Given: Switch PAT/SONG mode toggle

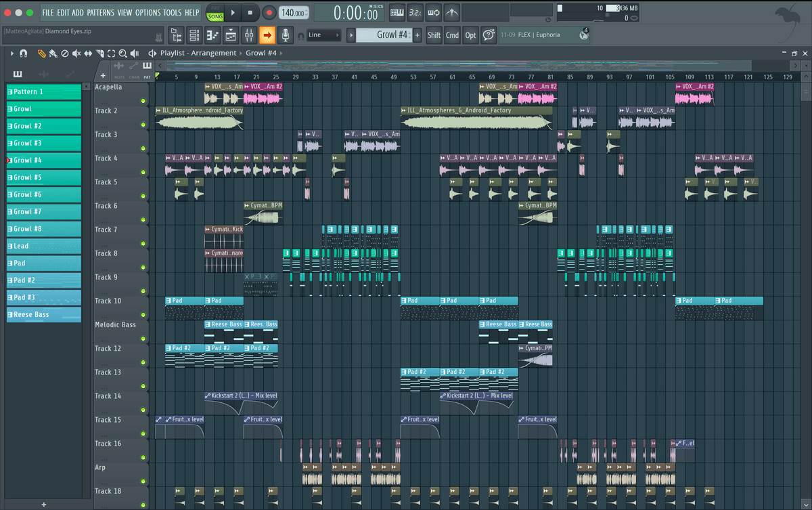Looking at the screenshot, I should pos(215,12).
